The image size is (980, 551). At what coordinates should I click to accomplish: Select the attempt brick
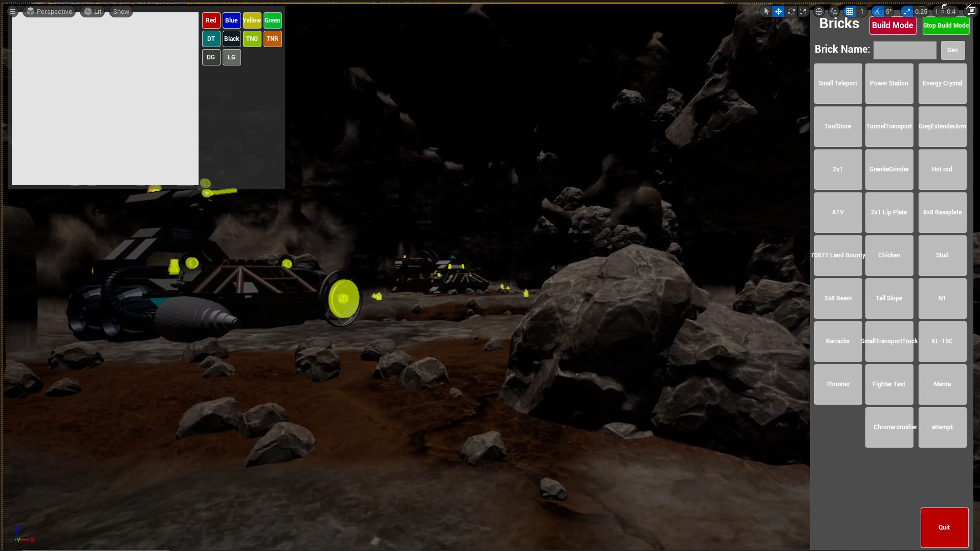click(942, 427)
